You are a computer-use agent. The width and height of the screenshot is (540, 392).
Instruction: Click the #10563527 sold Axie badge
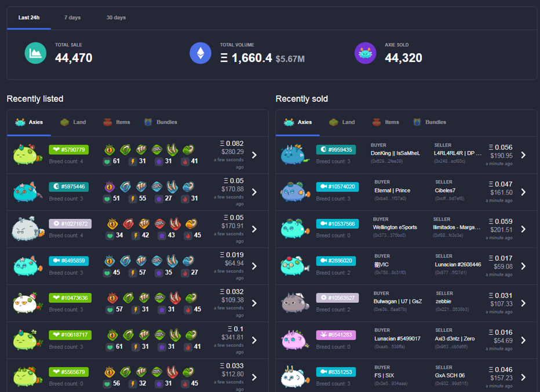tap(337, 298)
